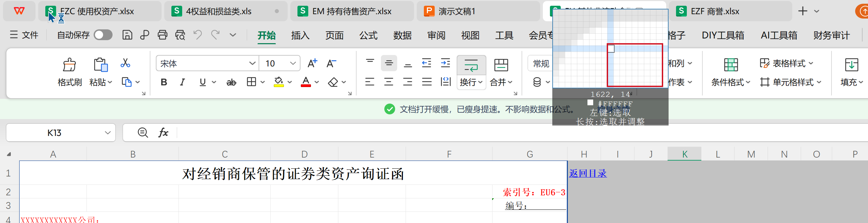Screen dimensions: 868x223
Task: Click the Name Box showing K13
Action: 61,133
